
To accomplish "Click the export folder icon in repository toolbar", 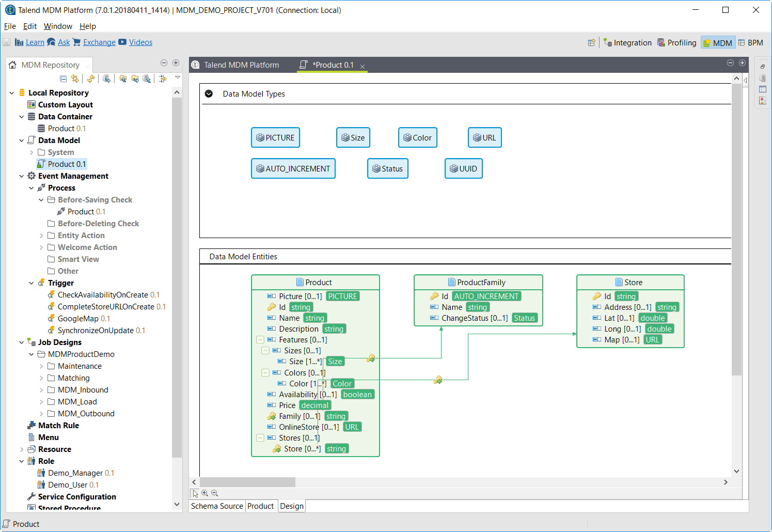I will [135, 79].
